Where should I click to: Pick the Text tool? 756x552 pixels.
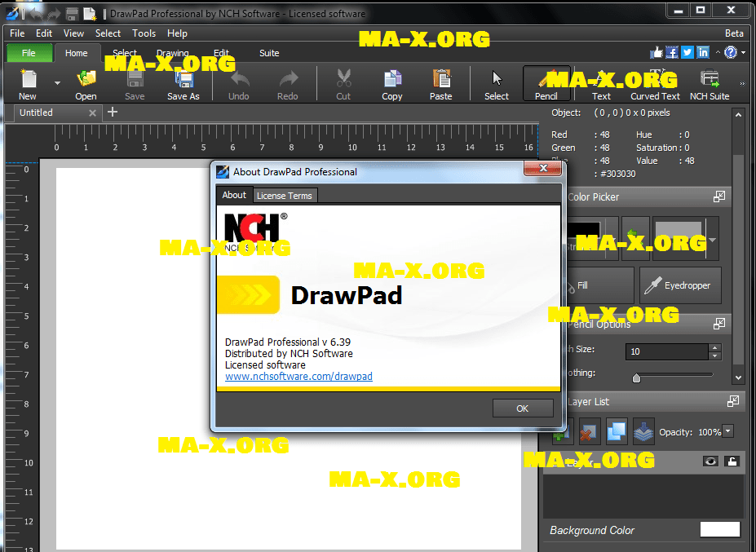601,83
